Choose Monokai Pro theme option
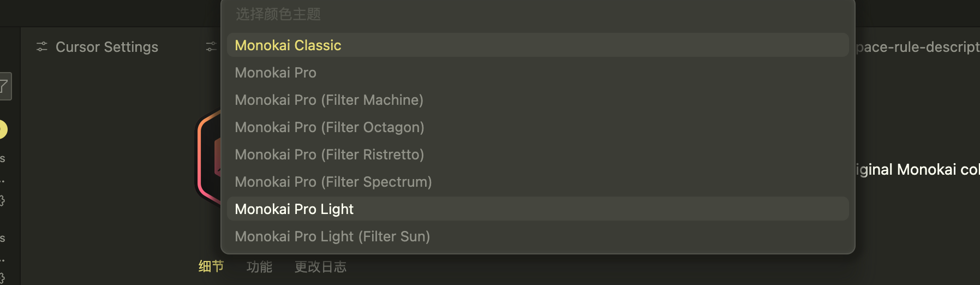980x285 pixels. 276,73
